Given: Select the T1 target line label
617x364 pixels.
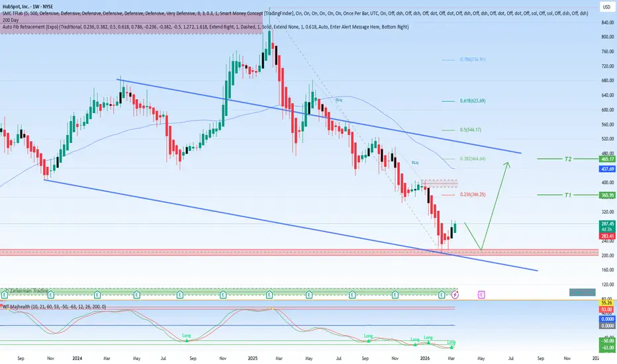Looking at the screenshot, I should [x=568, y=195].
